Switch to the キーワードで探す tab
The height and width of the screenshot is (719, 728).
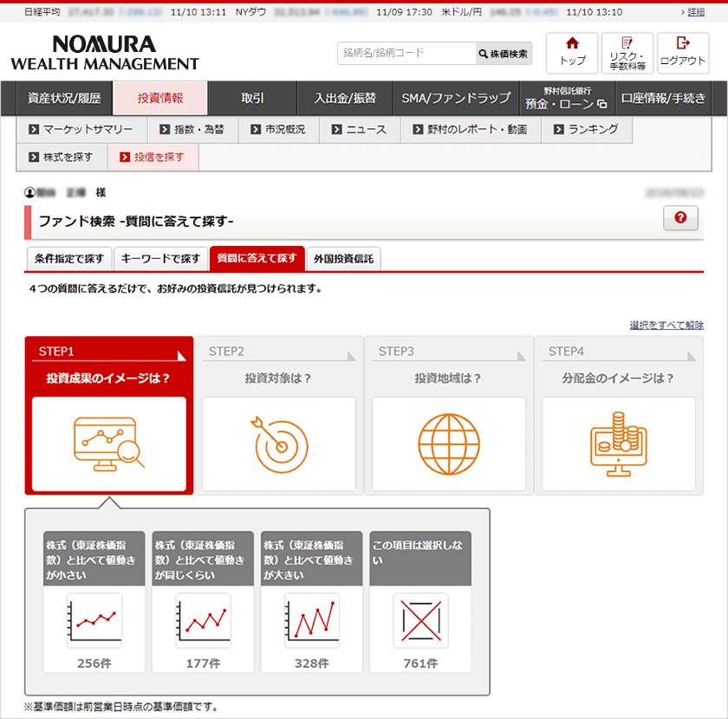[161, 259]
